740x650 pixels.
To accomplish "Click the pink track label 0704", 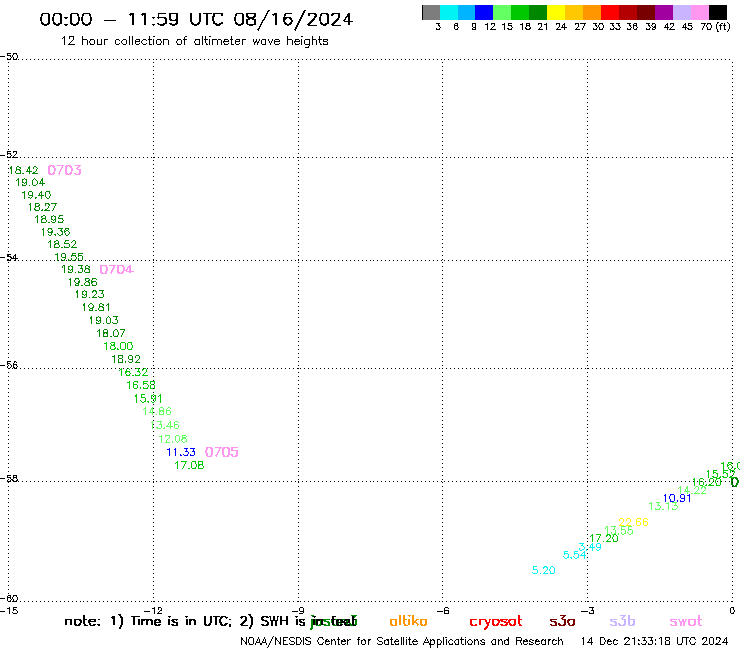I will 117,270.
